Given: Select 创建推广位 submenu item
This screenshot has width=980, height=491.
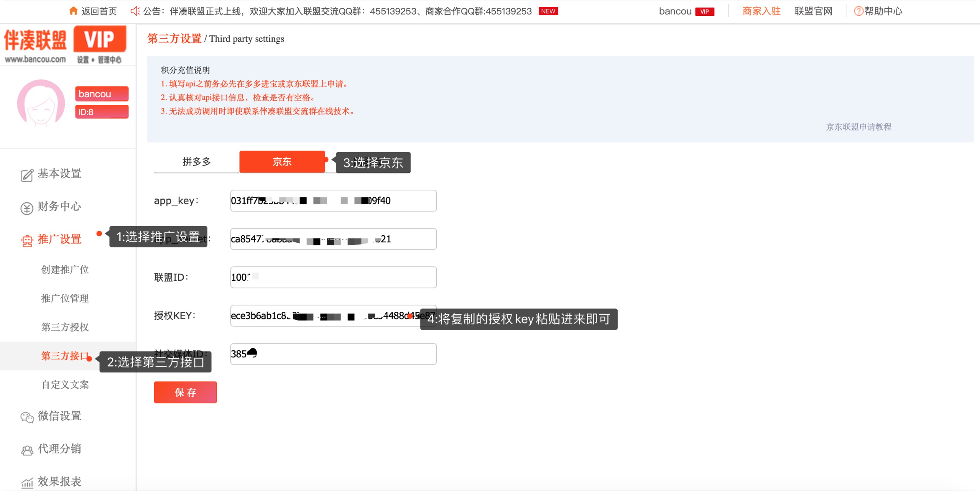Looking at the screenshot, I should 65,270.
